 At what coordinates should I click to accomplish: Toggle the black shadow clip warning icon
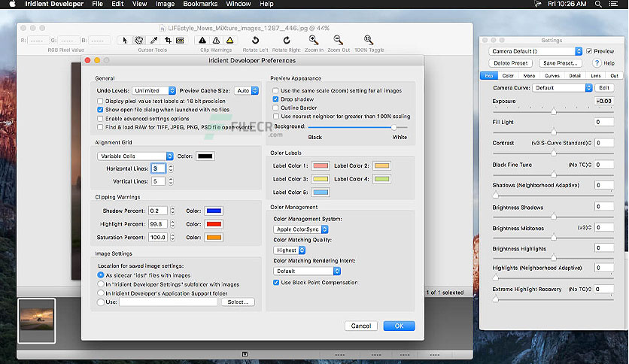(202, 40)
